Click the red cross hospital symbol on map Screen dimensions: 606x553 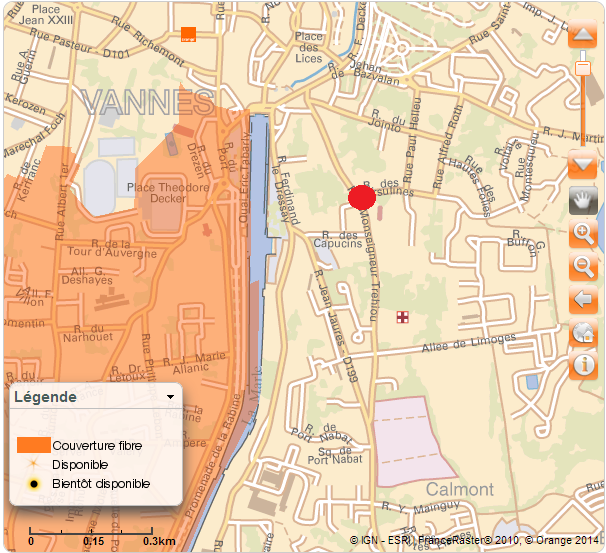click(403, 318)
